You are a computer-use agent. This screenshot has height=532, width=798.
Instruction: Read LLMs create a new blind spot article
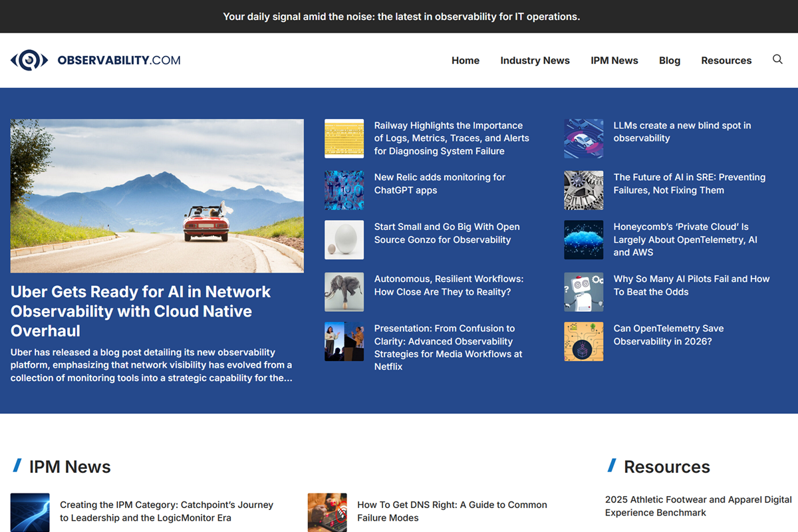[682, 132]
